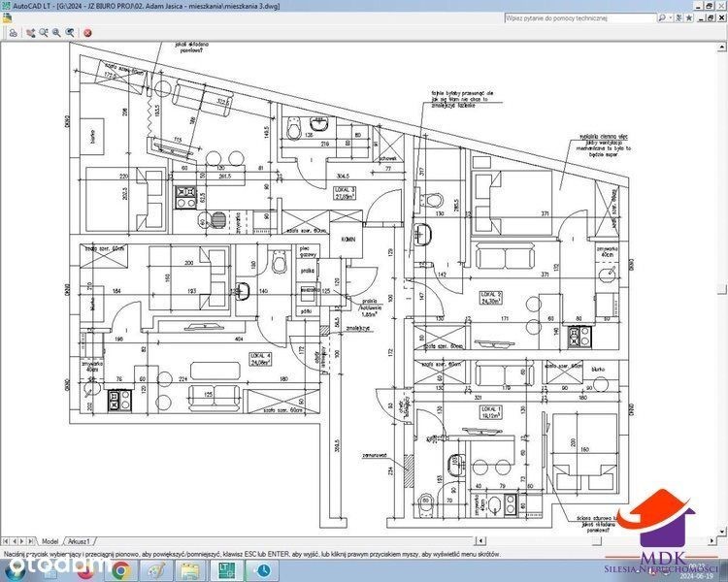This screenshot has width=728, height=582.
Task: Click the zoom previous icon
Action: (69, 32)
